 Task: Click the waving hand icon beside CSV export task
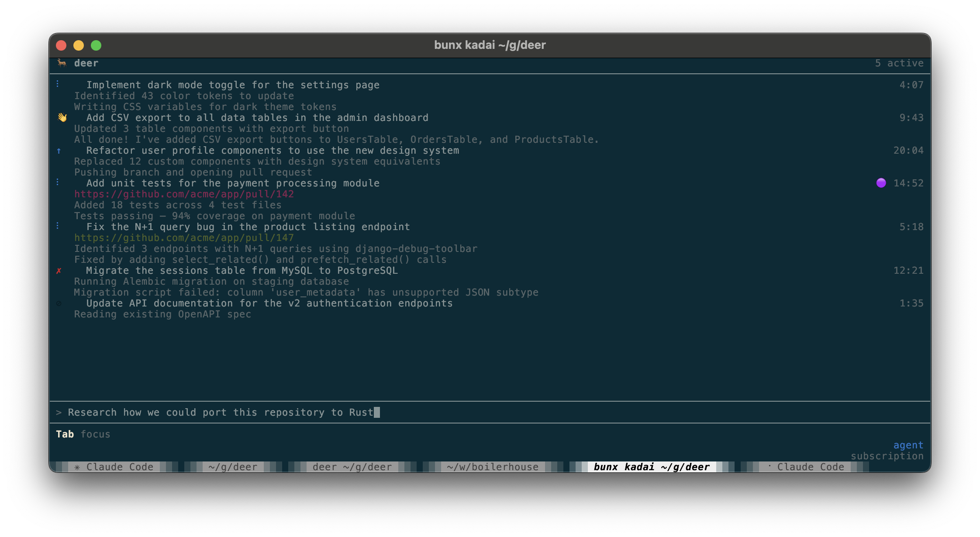point(62,117)
